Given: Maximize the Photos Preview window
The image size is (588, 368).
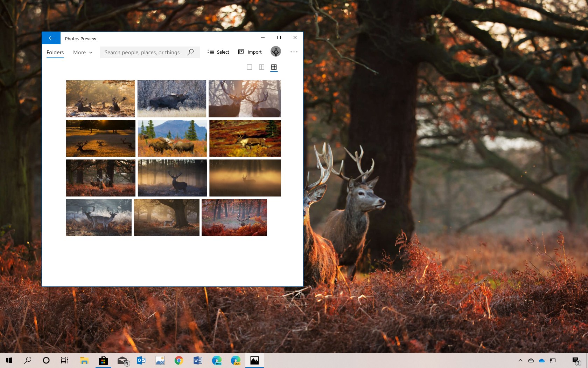Looking at the screenshot, I should [x=279, y=38].
